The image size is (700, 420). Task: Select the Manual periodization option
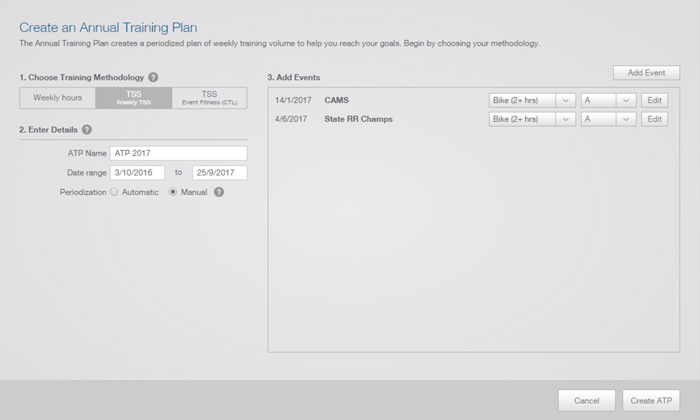click(173, 192)
